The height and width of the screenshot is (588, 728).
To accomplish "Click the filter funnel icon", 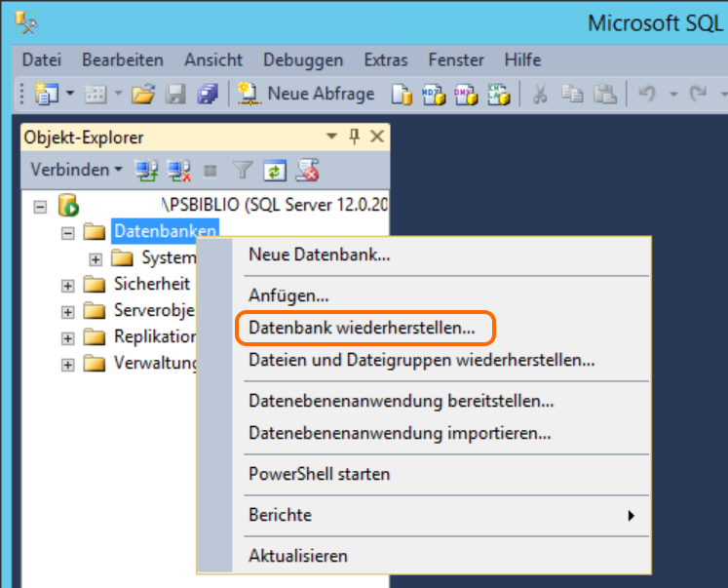I will (243, 171).
